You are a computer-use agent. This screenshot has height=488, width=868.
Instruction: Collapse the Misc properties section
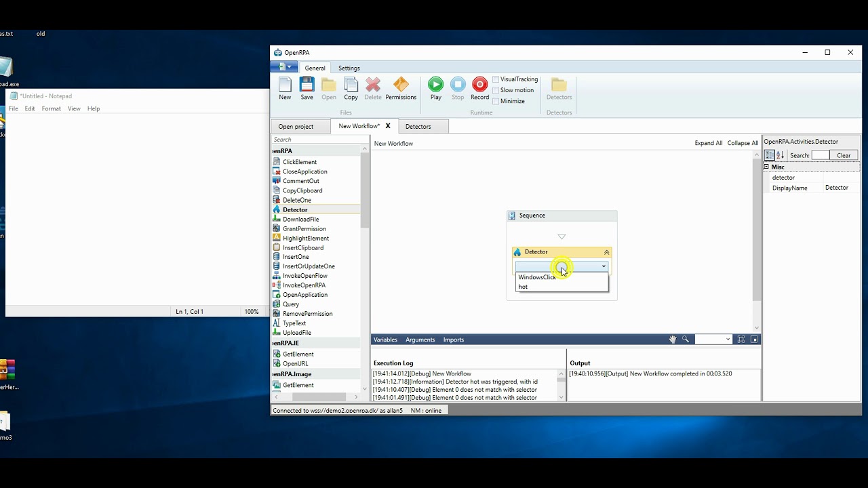click(767, 167)
